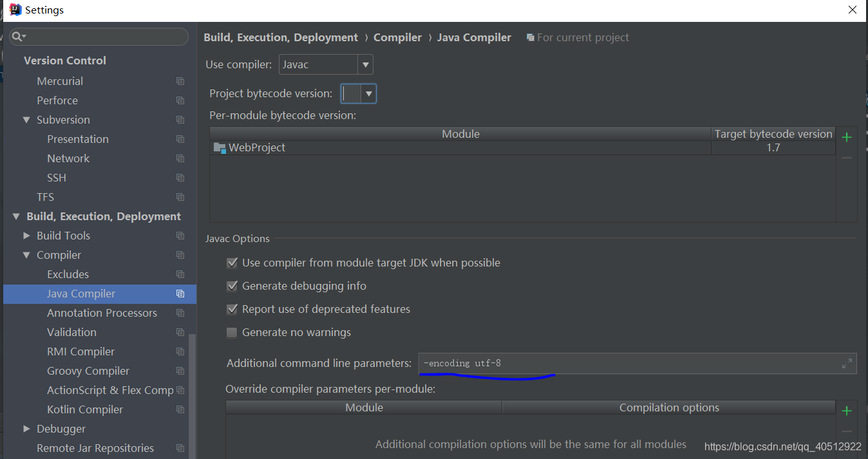The width and height of the screenshot is (868, 459).
Task: Open the Kotlin Compiler settings page
Action: [x=85, y=409]
